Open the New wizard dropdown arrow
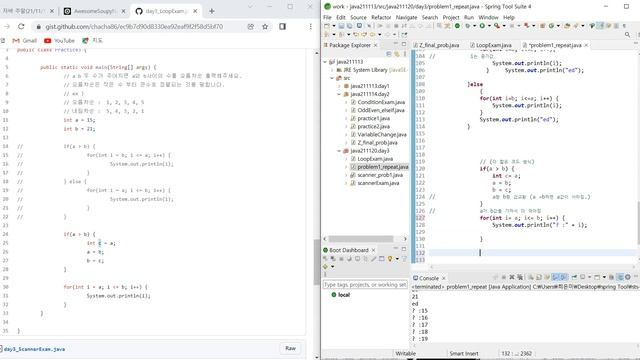Screen dimensions: 640x360 334,26
